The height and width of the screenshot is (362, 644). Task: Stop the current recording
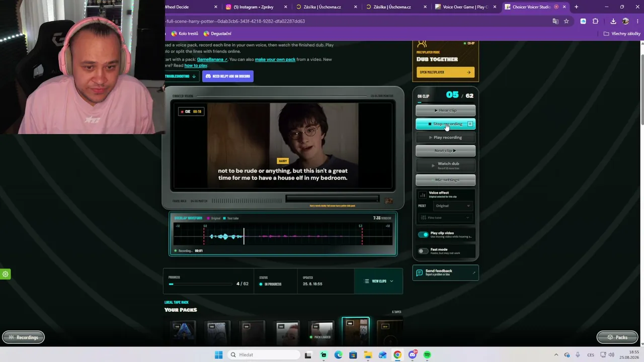click(445, 124)
